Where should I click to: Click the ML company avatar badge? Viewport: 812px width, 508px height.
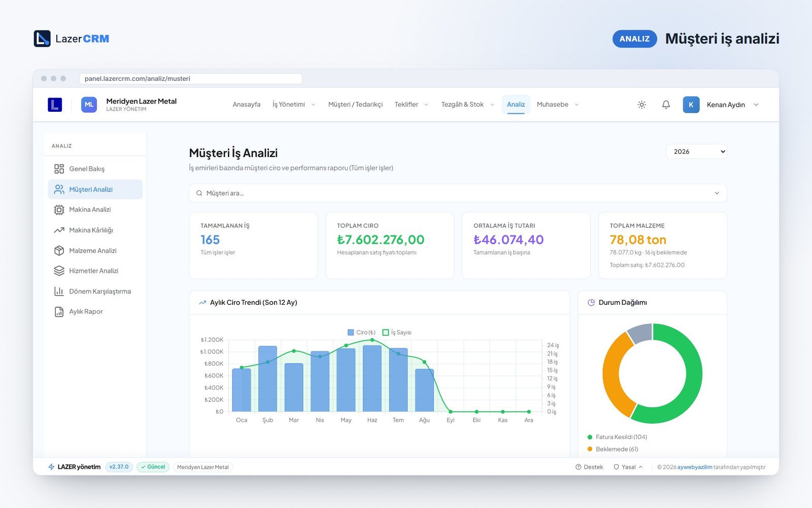89,105
